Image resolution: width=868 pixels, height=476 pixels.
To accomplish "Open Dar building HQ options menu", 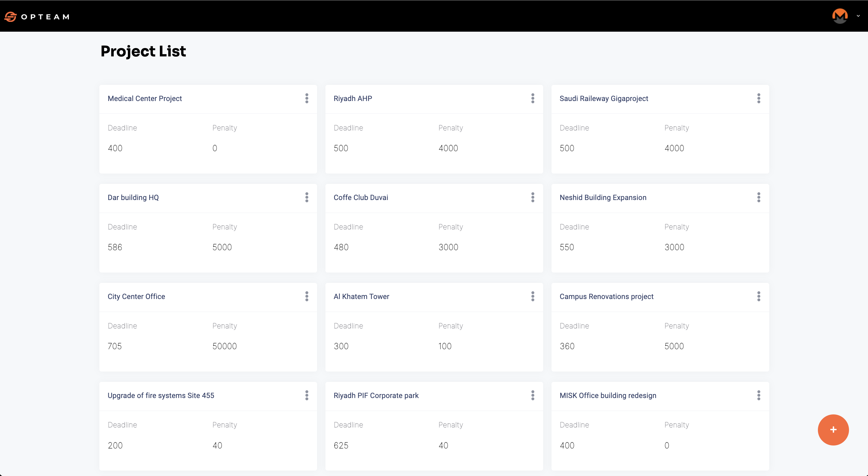I will click(307, 197).
